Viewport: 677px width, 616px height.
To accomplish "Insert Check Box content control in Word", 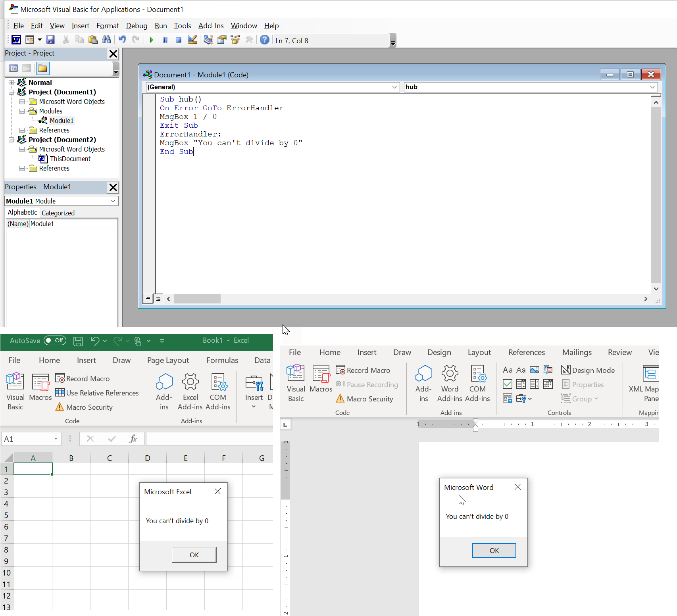I will click(x=508, y=384).
